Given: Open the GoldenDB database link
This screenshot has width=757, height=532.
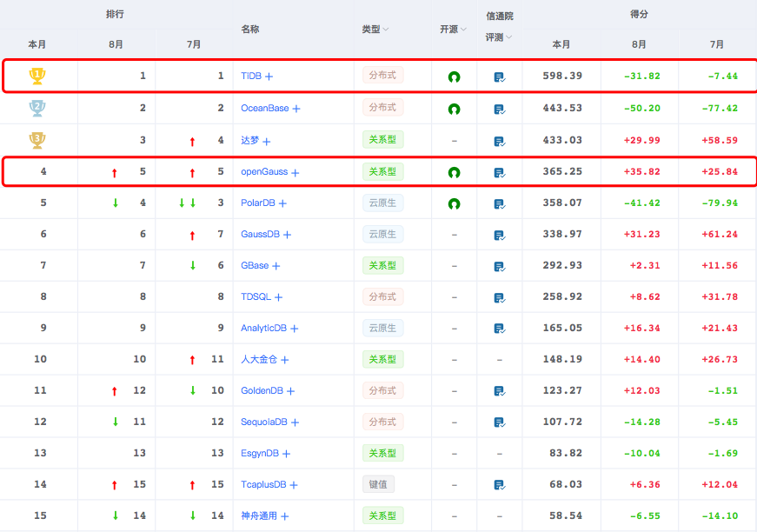Looking at the screenshot, I should coord(262,390).
